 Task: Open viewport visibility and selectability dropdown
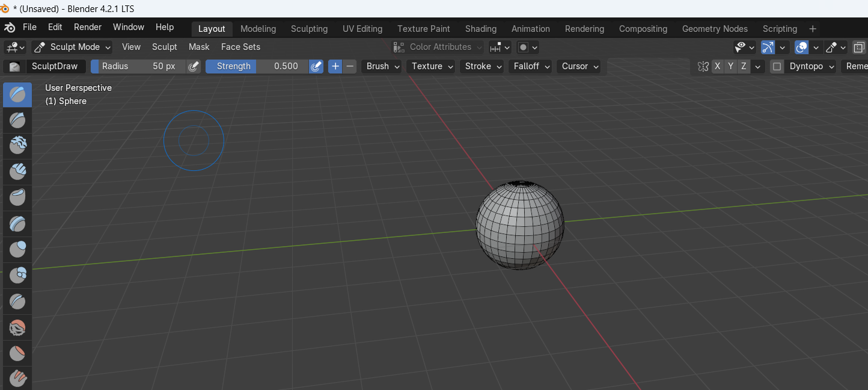pos(745,47)
